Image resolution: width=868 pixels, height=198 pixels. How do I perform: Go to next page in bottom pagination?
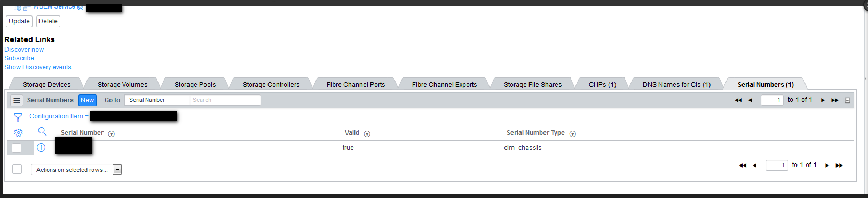coord(827,165)
